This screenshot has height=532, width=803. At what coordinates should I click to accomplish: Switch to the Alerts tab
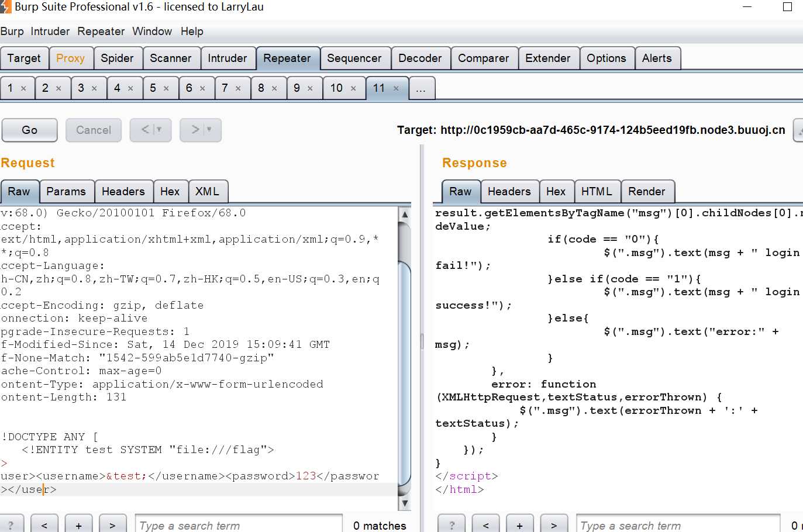tap(657, 58)
